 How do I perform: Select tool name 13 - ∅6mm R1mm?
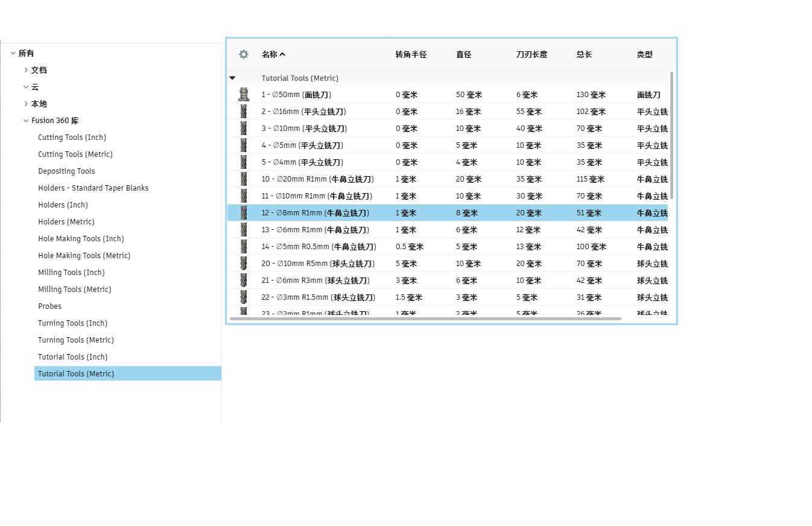[316, 230]
